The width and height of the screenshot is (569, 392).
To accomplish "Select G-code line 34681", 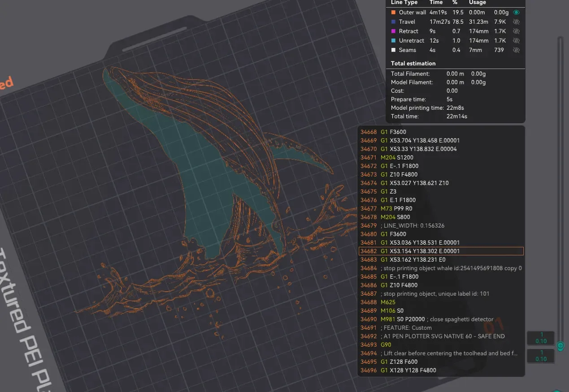I will click(x=441, y=243).
